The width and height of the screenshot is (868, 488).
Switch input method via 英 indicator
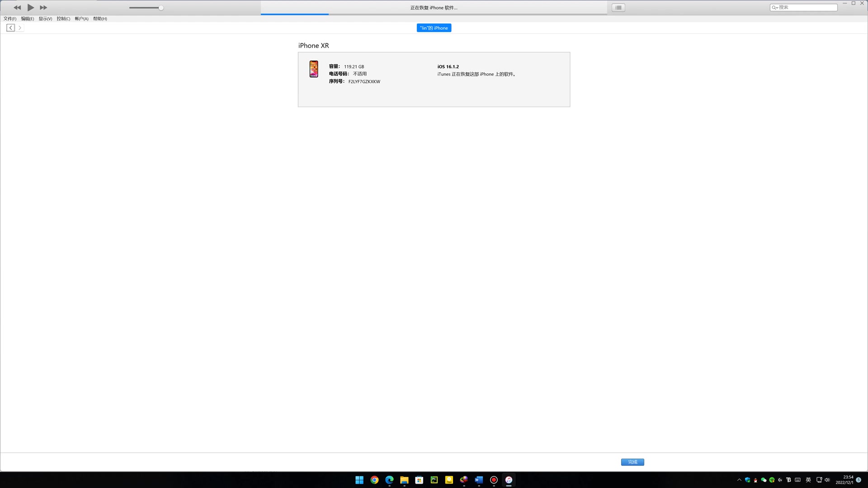808,480
